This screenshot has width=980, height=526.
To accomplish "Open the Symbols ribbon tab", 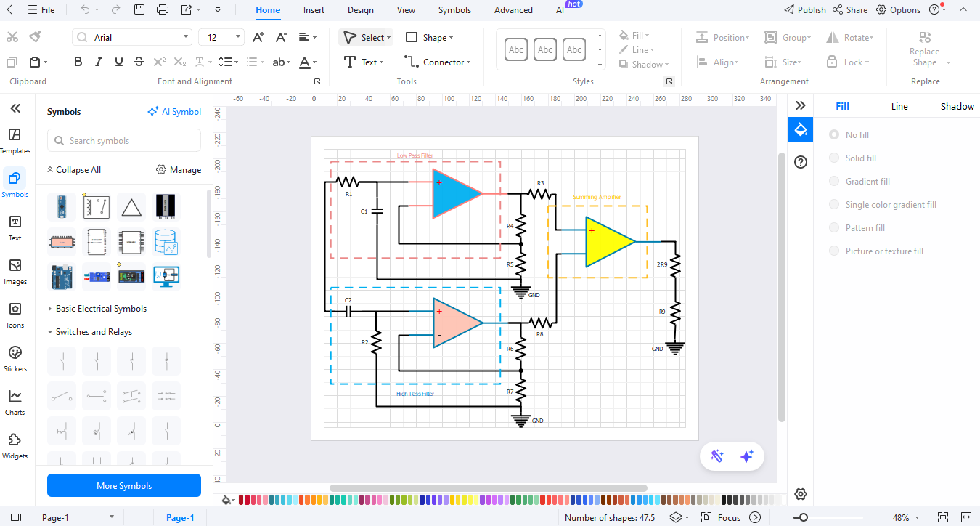I will 454,10.
